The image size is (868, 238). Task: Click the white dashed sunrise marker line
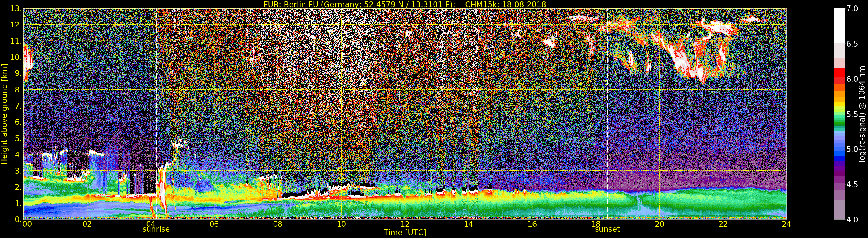157,114
